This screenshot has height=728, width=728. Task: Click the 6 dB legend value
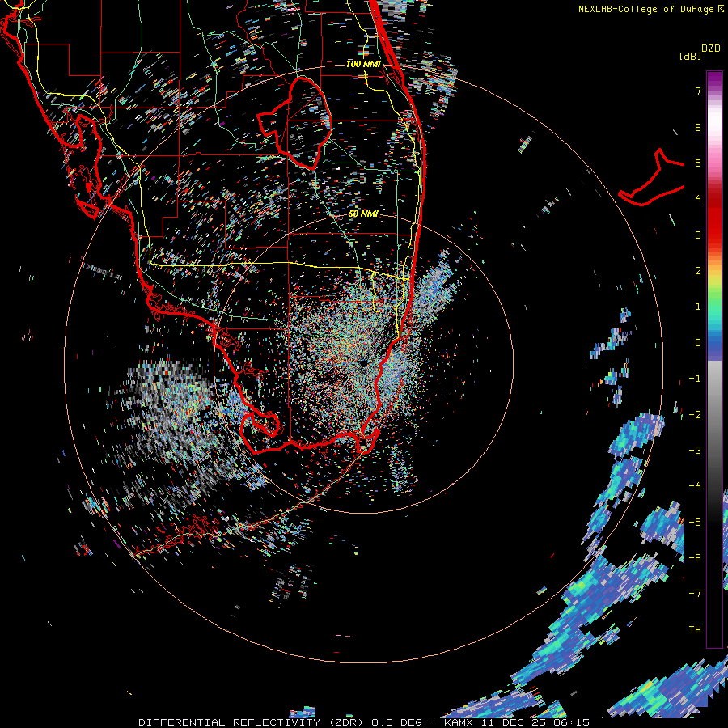click(x=698, y=127)
